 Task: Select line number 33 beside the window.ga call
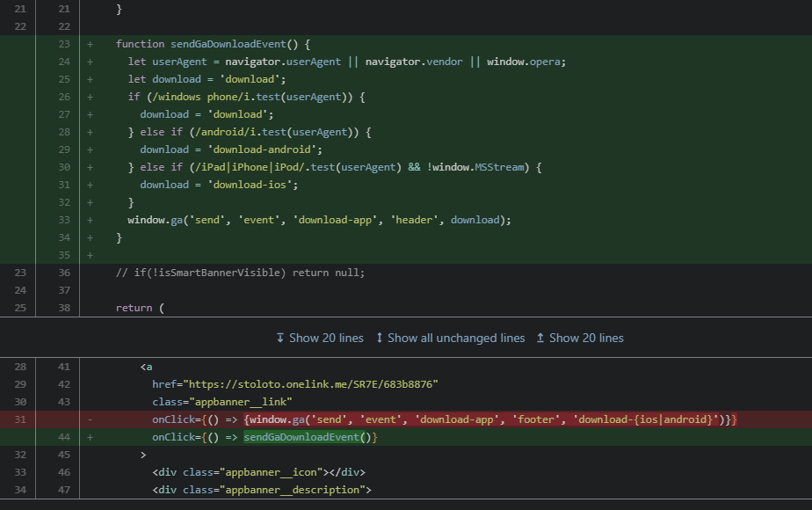(x=64, y=220)
